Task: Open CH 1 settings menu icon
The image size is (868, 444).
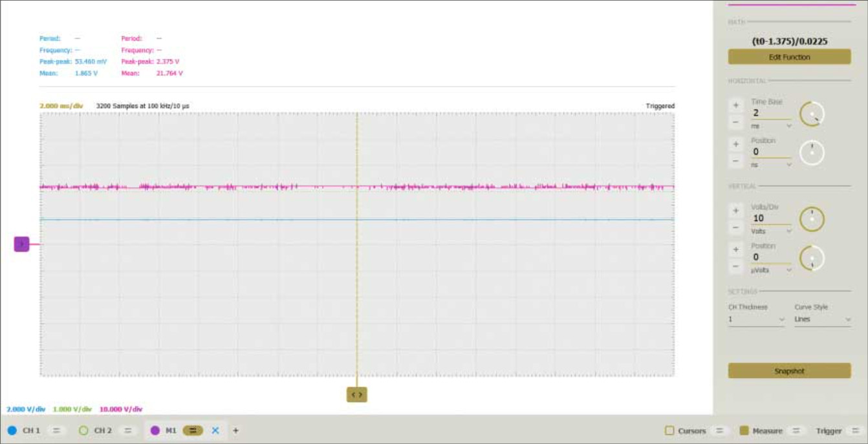Action: click(x=56, y=430)
